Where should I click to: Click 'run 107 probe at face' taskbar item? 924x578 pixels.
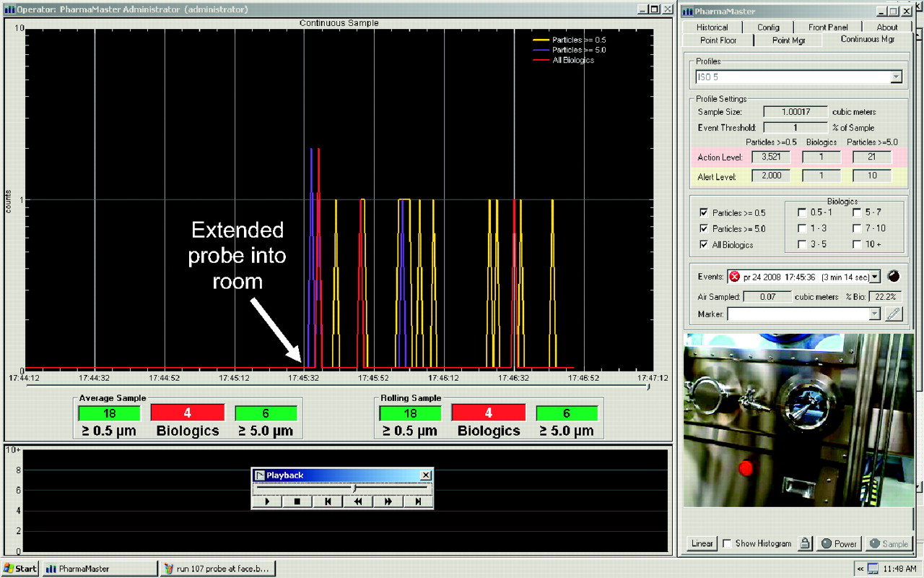(x=217, y=569)
